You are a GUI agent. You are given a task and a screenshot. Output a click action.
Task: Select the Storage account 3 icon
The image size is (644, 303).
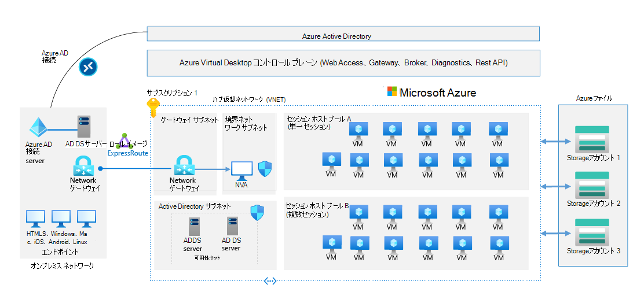tap(592, 232)
